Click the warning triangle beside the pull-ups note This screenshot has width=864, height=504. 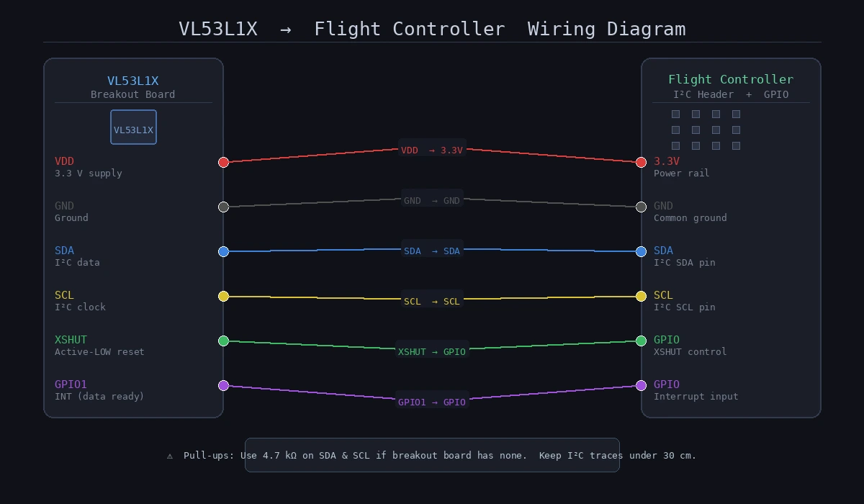tap(170, 455)
